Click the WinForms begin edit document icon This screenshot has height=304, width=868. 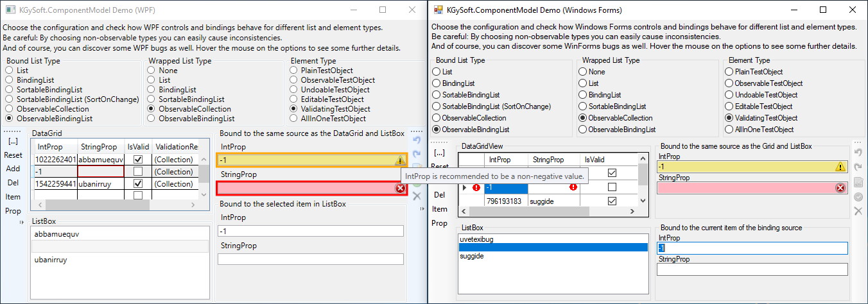[858, 182]
